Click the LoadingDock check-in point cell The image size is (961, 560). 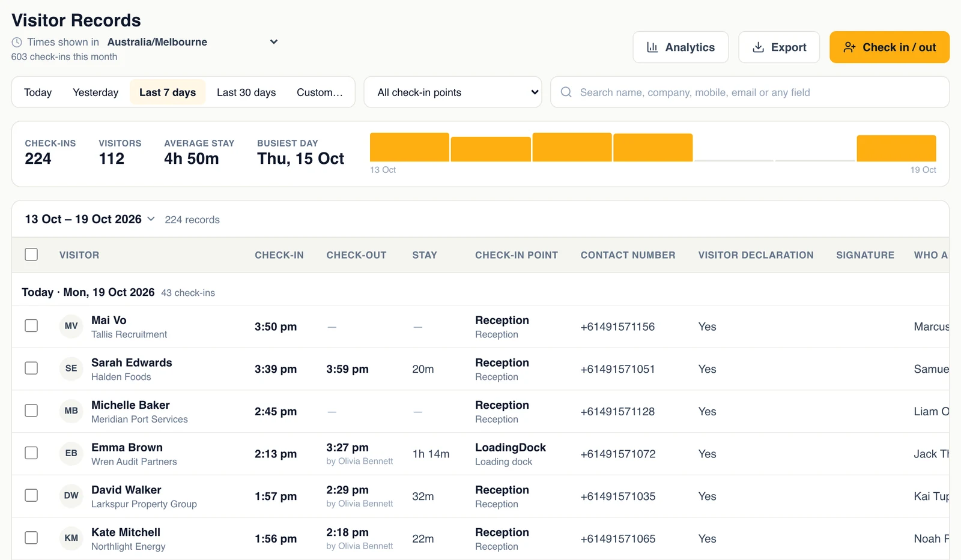pos(511,454)
